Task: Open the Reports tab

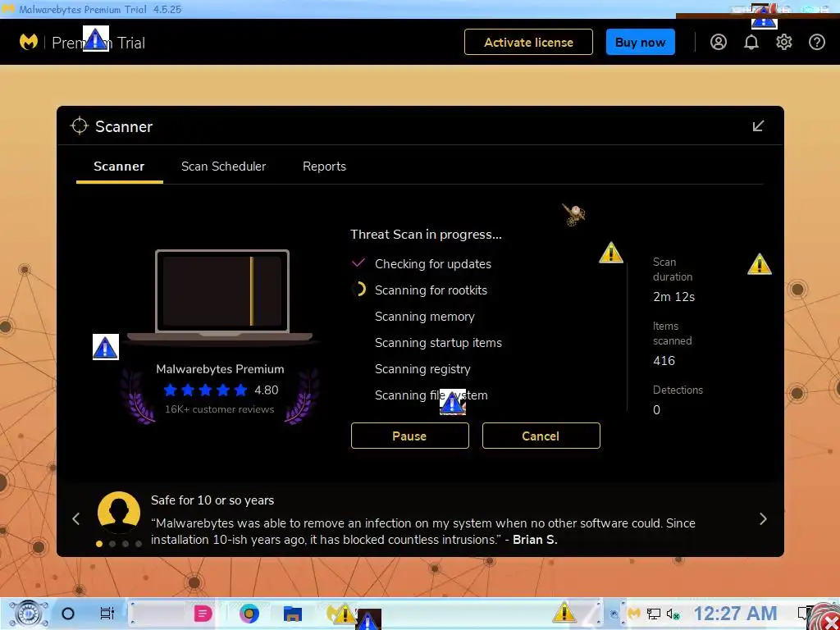Action: [x=324, y=167]
